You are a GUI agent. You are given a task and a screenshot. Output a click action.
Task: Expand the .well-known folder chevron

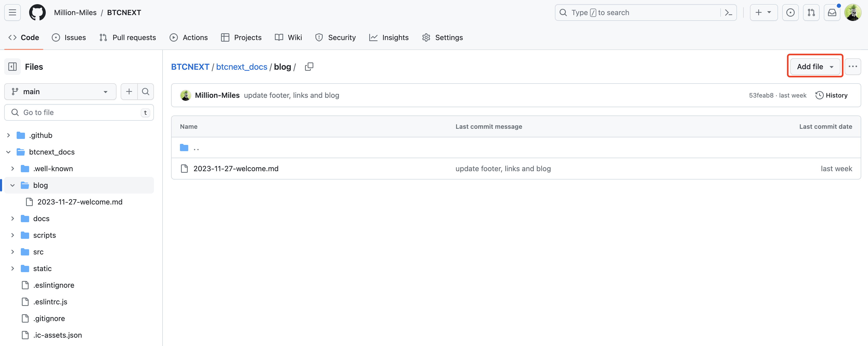tap(12, 169)
